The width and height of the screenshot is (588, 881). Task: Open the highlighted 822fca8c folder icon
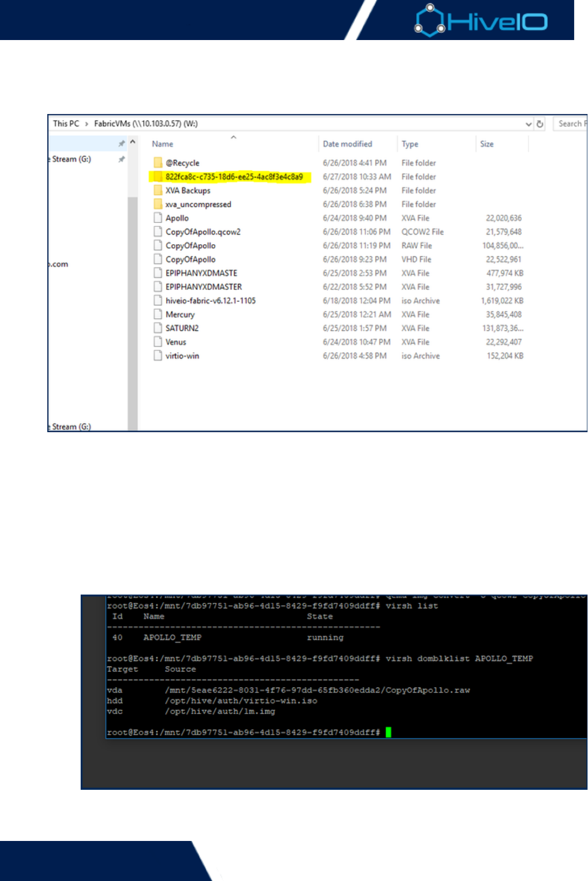pyautogui.click(x=158, y=176)
